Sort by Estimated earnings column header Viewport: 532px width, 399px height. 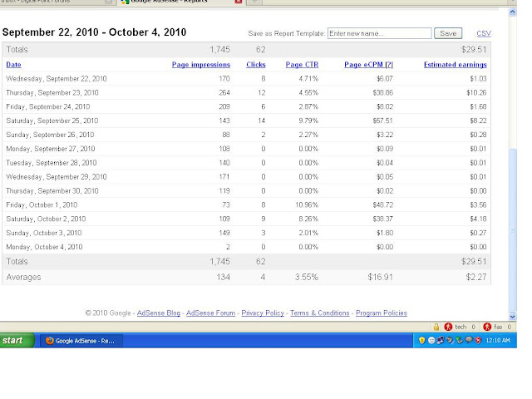tap(456, 65)
